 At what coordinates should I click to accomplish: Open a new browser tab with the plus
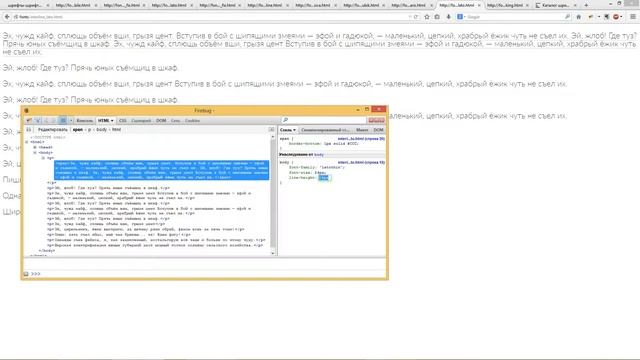pyautogui.click(x=586, y=5)
